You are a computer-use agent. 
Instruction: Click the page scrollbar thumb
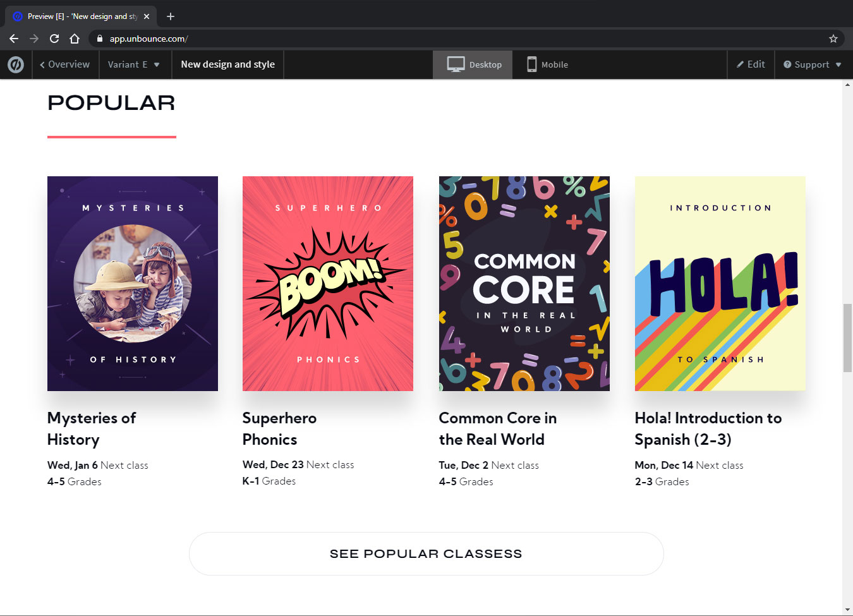pyautogui.click(x=847, y=338)
